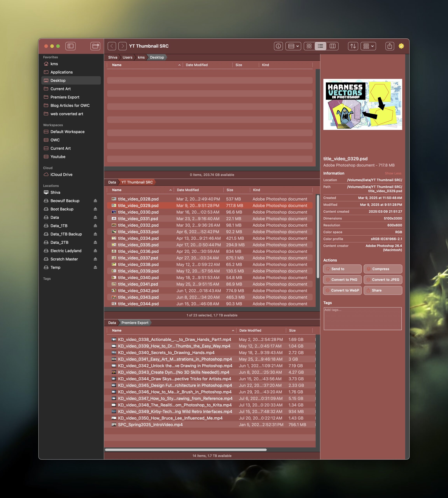448x498 pixels.
Task: Click the Compress action button
Action: click(x=383, y=269)
